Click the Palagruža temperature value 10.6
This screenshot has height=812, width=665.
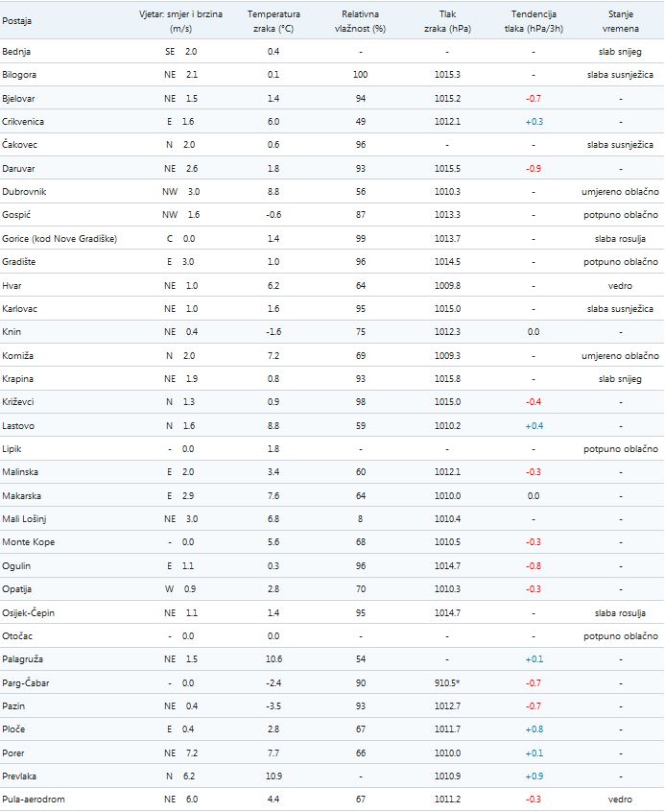click(273, 659)
